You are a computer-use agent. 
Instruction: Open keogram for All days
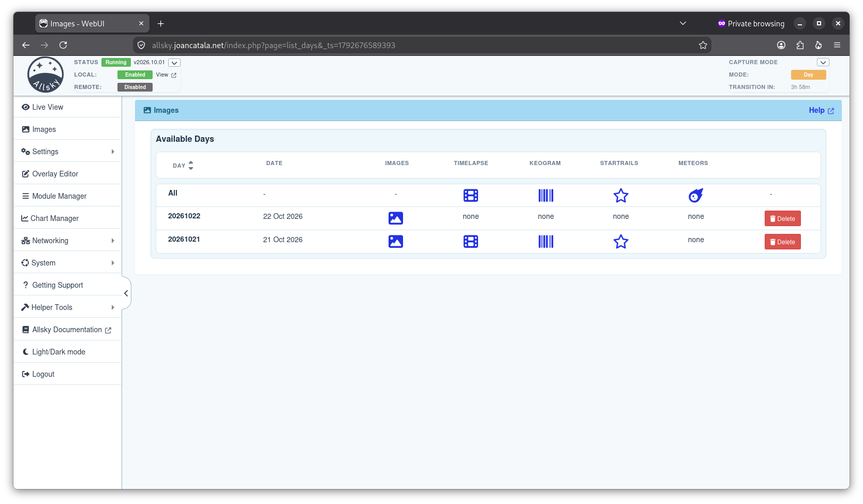(545, 196)
